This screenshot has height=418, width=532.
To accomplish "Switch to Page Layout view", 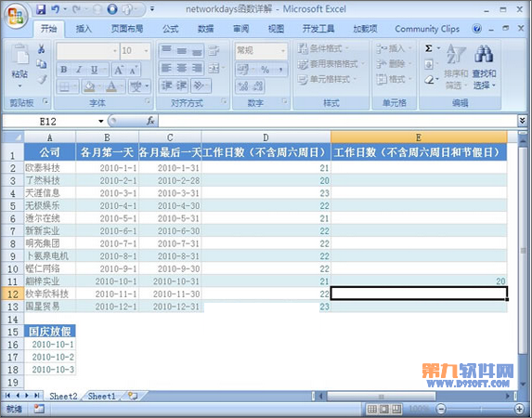I will click(383, 409).
